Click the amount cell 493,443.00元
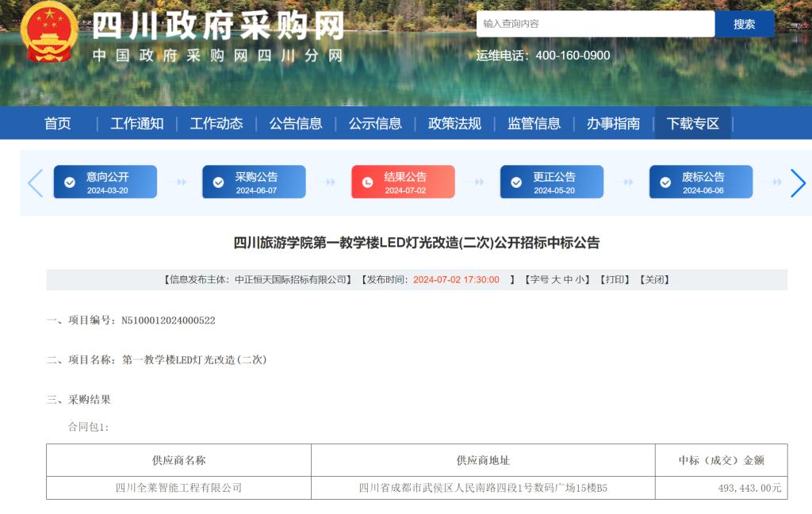 coord(722,488)
